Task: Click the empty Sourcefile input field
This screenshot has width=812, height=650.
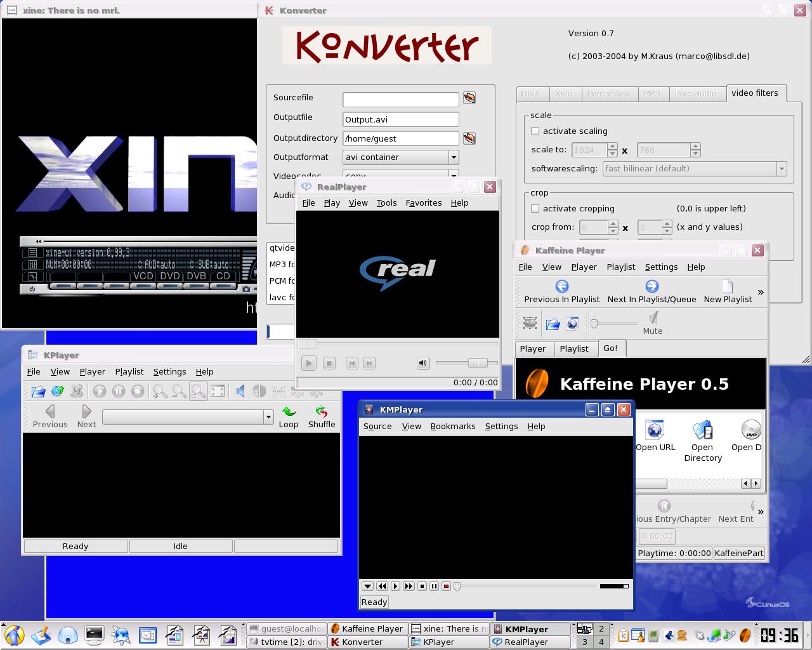Action: 400,100
